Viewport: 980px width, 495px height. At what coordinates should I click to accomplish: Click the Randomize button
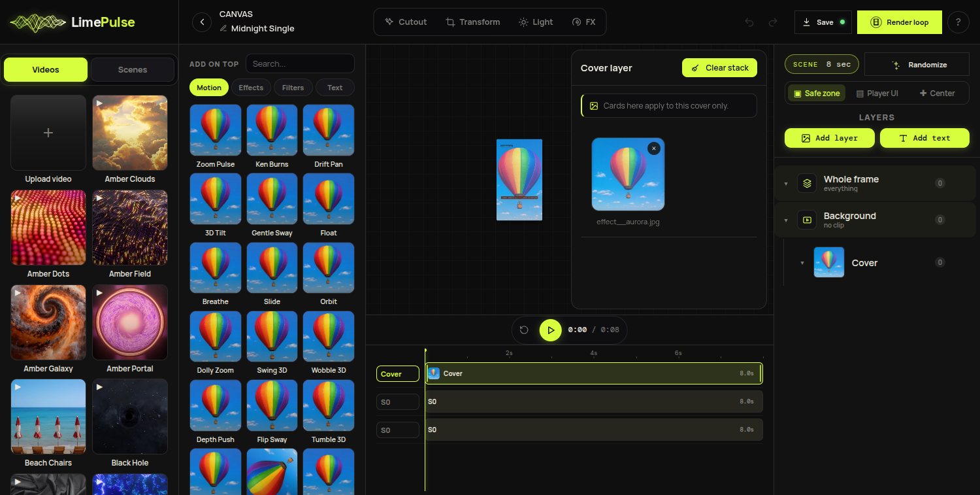pyautogui.click(x=917, y=65)
